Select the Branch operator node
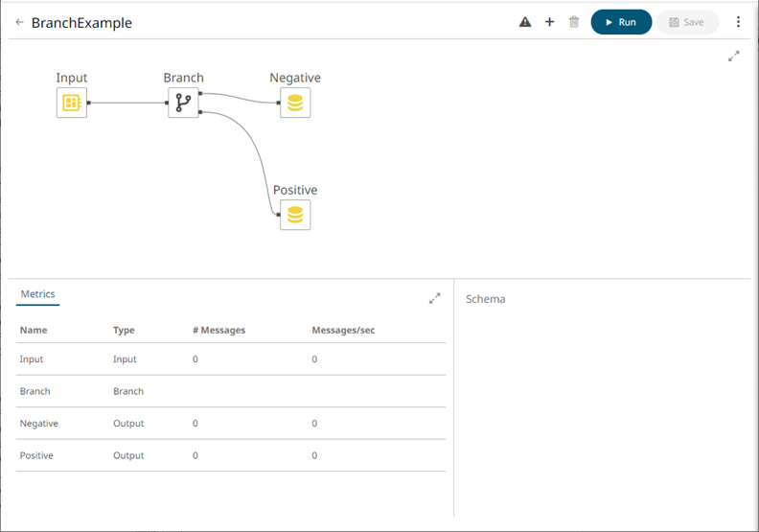The height and width of the screenshot is (532, 759). click(183, 103)
